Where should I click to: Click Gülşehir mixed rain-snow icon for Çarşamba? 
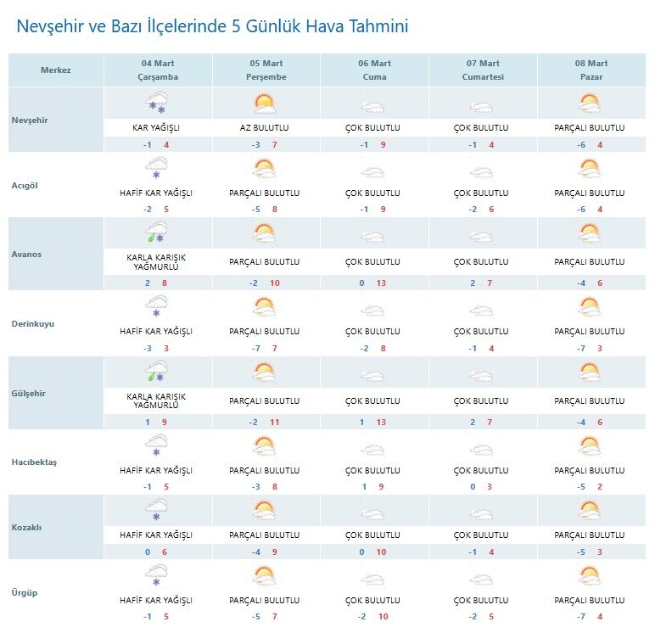(156, 372)
